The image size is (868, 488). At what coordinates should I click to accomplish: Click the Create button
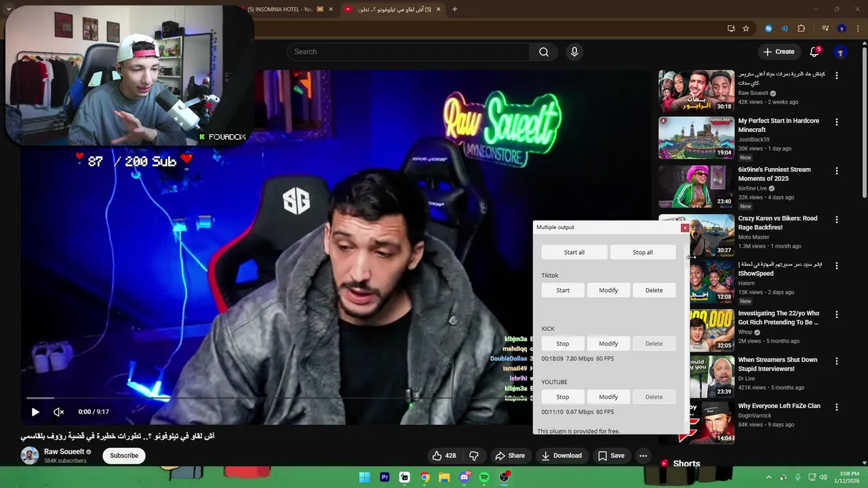778,52
